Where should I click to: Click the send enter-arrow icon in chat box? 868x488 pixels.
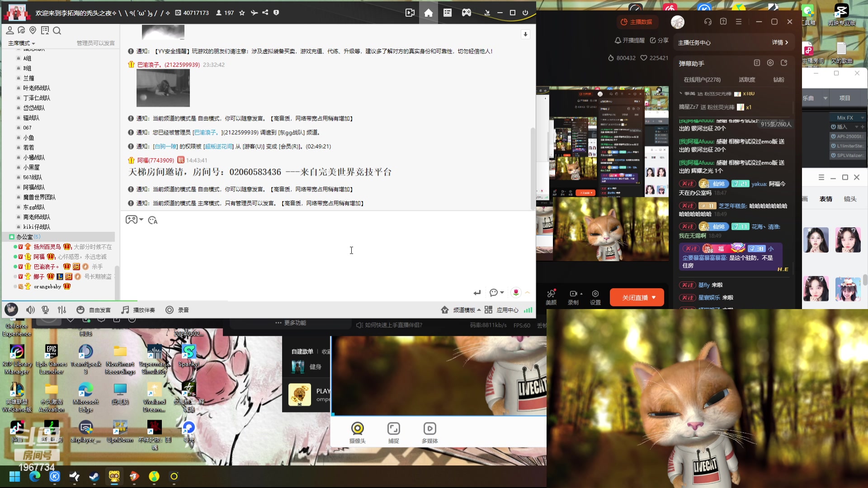click(477, 293)
